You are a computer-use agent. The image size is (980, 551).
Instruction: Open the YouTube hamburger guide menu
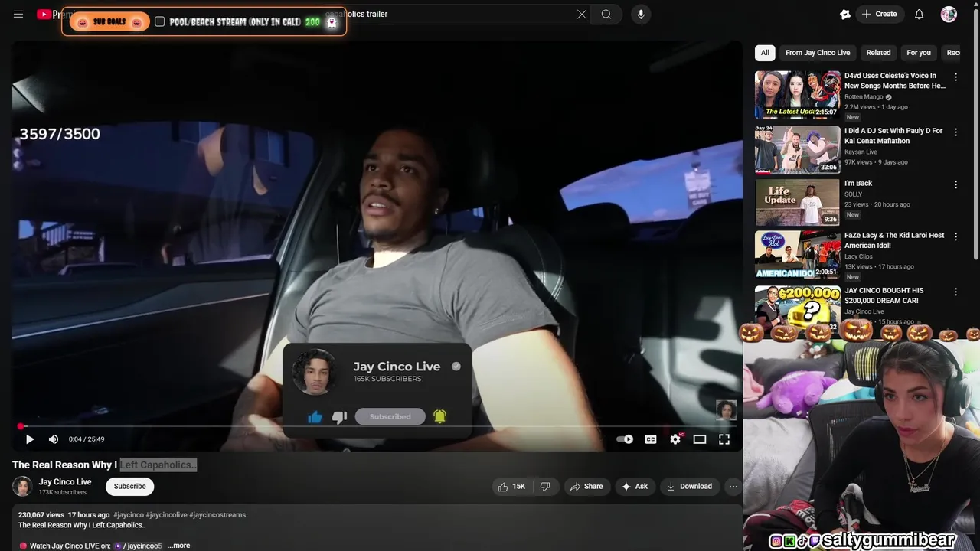pyautogui.click(x=18, y=14)
